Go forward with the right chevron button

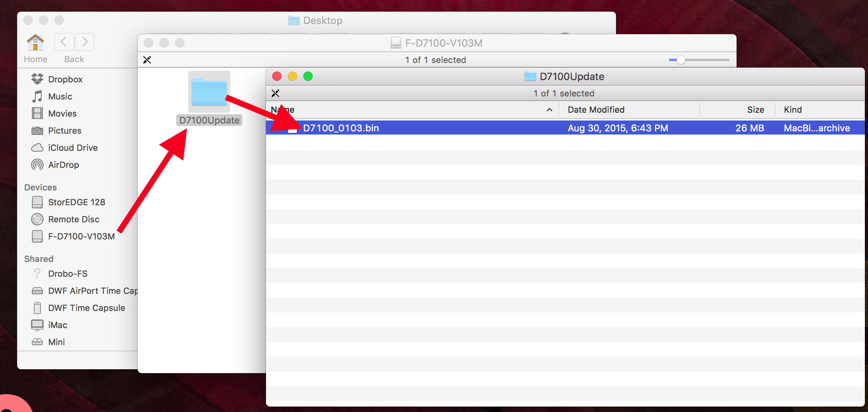(x=84, y=42)
